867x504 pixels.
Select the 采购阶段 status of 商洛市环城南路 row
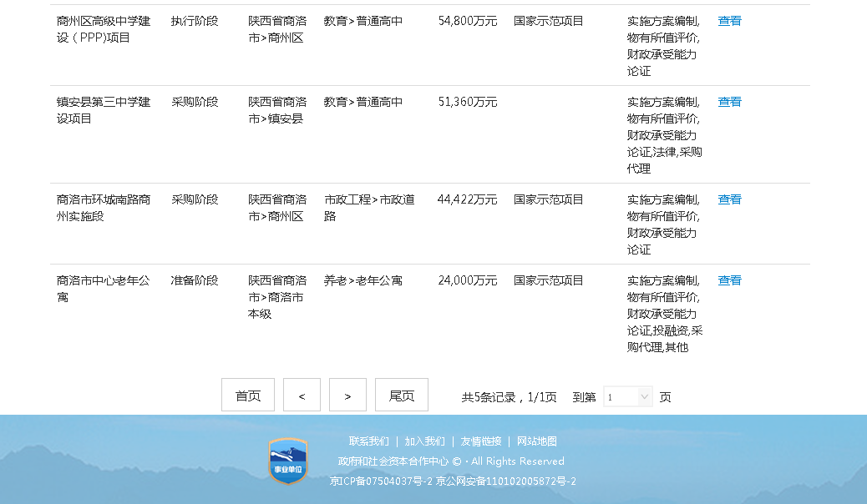pos(197,199)
